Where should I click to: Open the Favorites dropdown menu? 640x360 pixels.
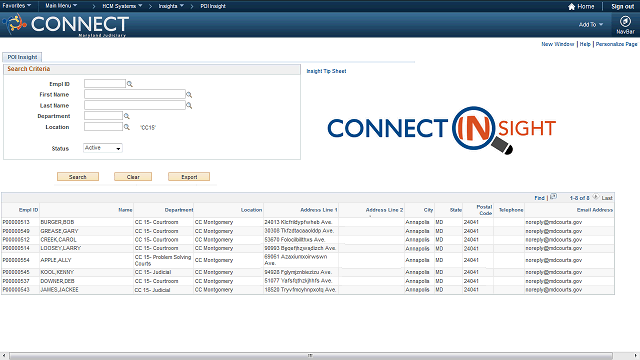point(16,6)
